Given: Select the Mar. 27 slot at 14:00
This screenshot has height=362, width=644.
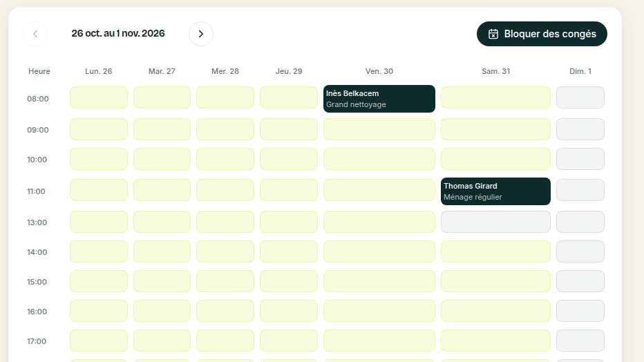Looking at the screenshot, I should click(162, 251).
